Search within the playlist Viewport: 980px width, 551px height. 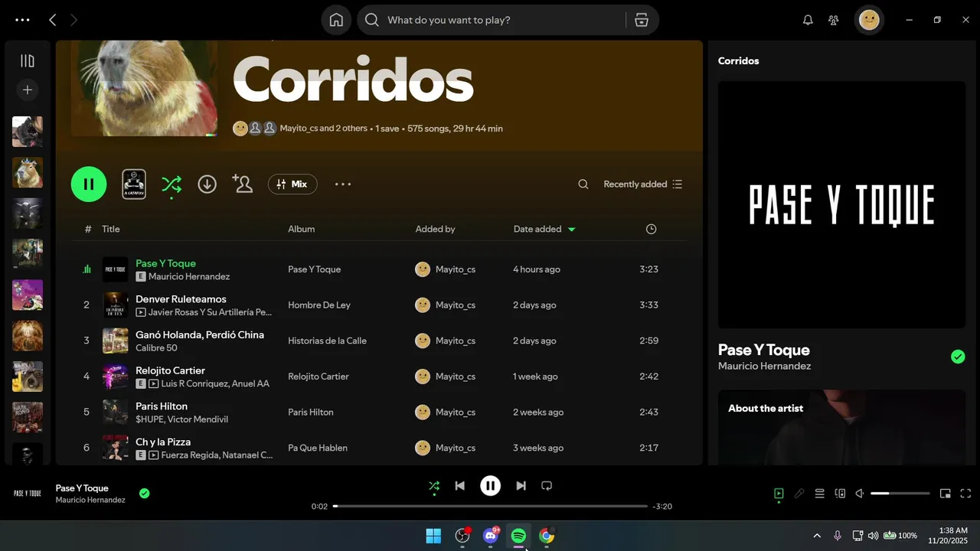pos(583,184)
